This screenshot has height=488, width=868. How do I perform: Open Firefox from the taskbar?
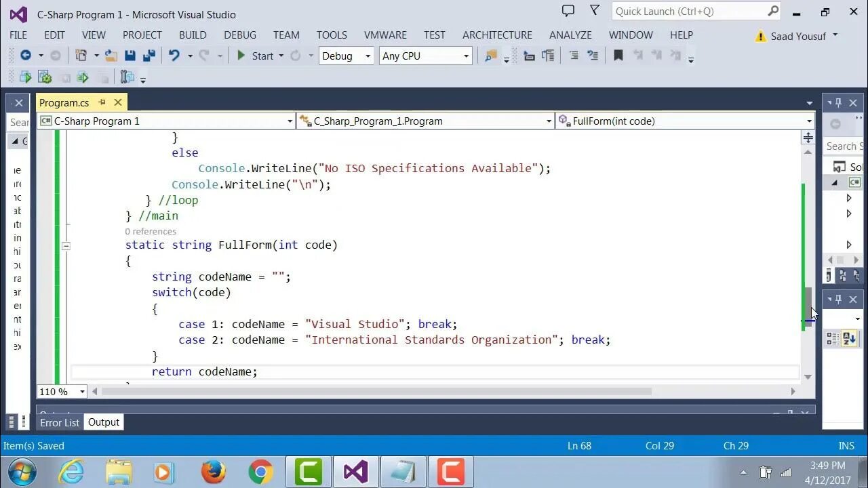pyautogui.click(x=213, y=471)
